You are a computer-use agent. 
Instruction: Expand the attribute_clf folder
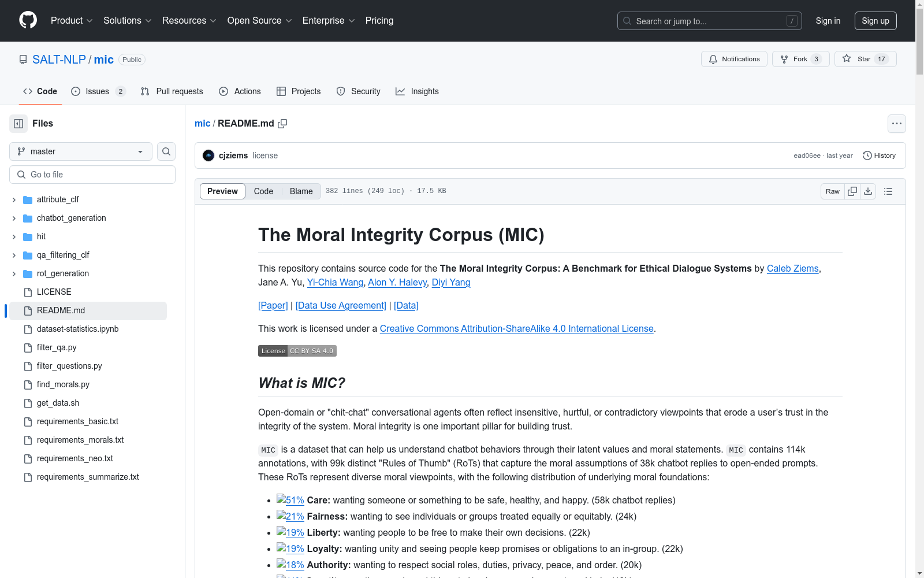pos(14,199)
